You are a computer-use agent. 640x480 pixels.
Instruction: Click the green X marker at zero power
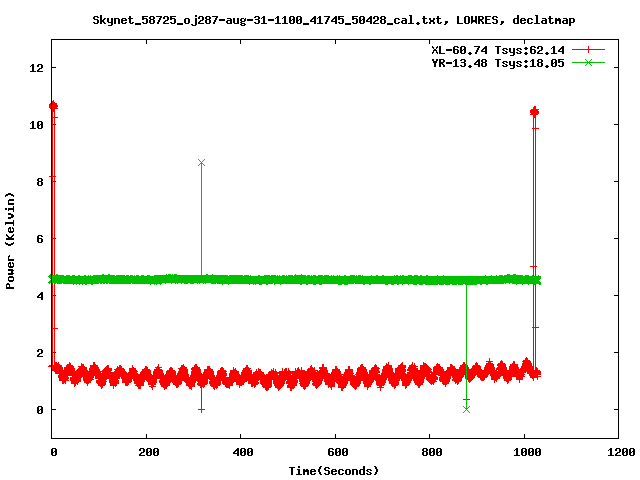467,409
